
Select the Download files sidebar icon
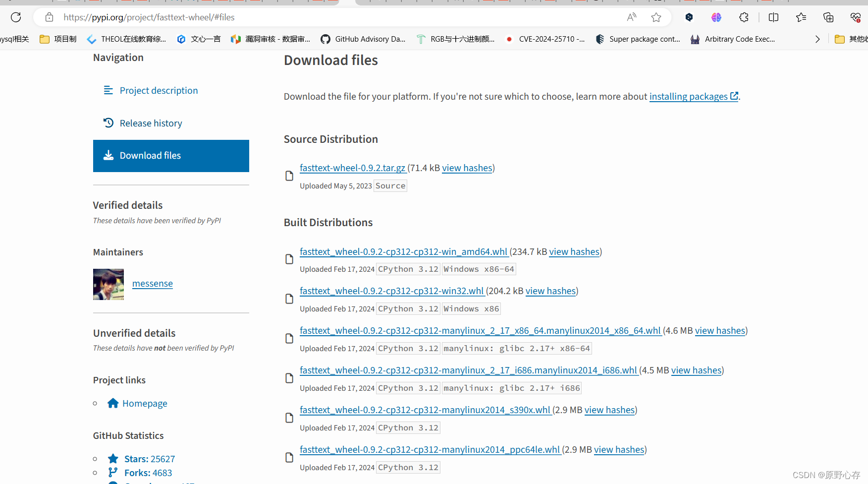tap(108, 155)
